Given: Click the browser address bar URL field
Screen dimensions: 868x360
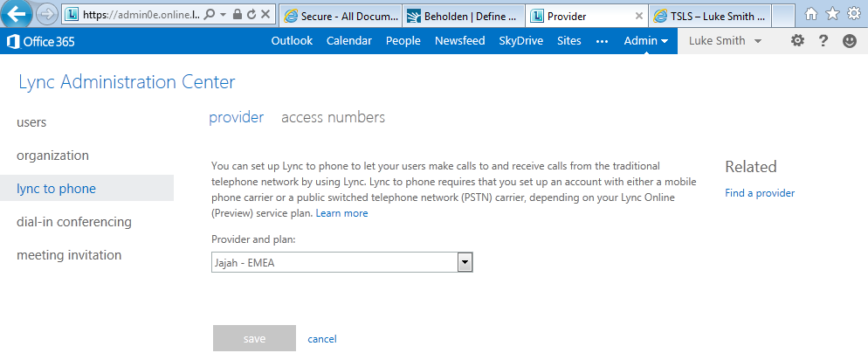Looking at the screenshot, I should (140, 15).
